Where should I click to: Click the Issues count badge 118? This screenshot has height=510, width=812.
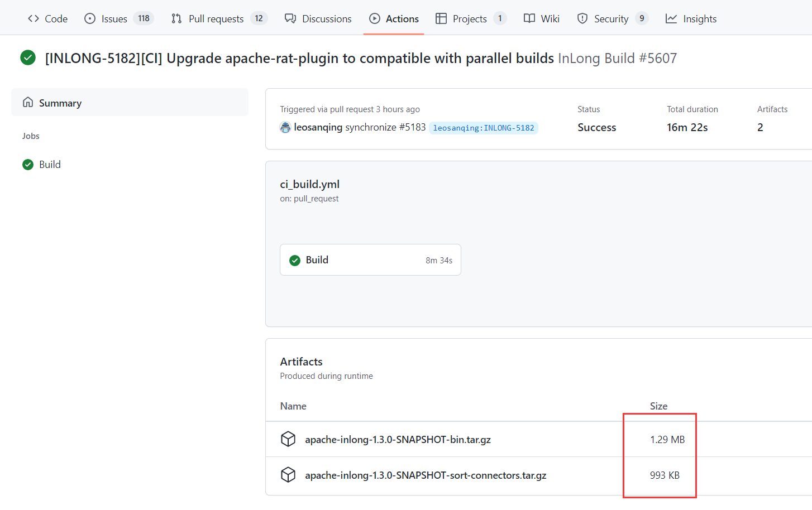click(x=144, y=18)
